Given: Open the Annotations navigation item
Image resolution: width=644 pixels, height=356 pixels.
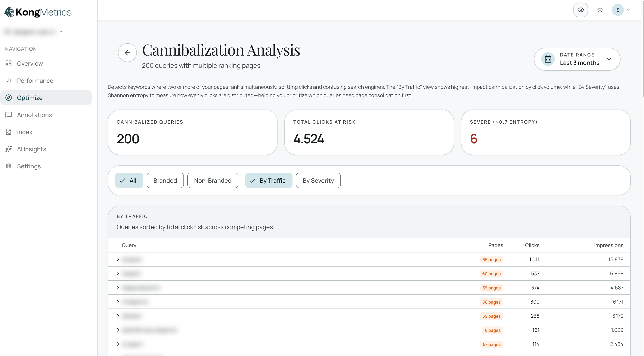Looking at the screenshot, I should point(46,115).
